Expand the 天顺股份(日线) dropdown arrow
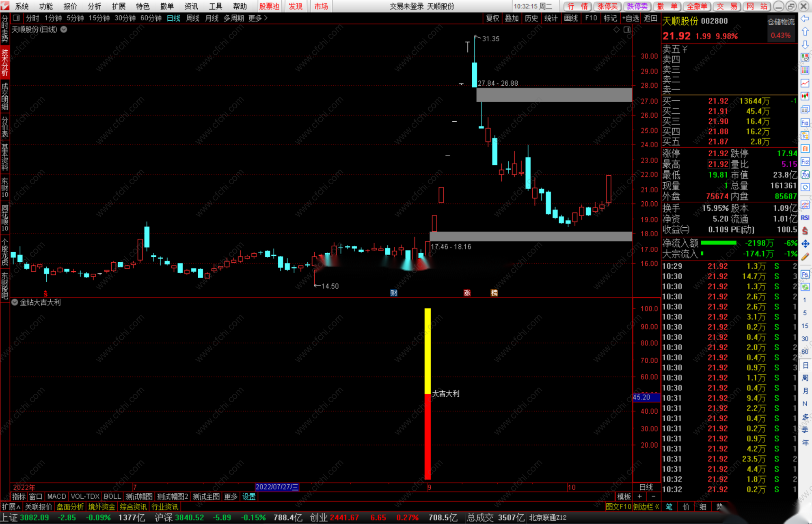 click(x=64, y=29)
